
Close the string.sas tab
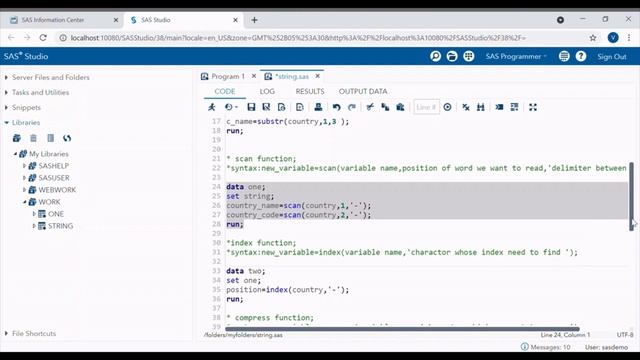(318, 76)
